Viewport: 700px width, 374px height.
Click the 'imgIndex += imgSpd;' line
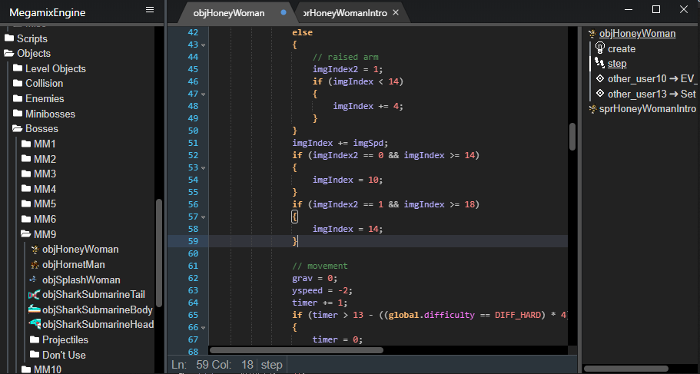340,143
